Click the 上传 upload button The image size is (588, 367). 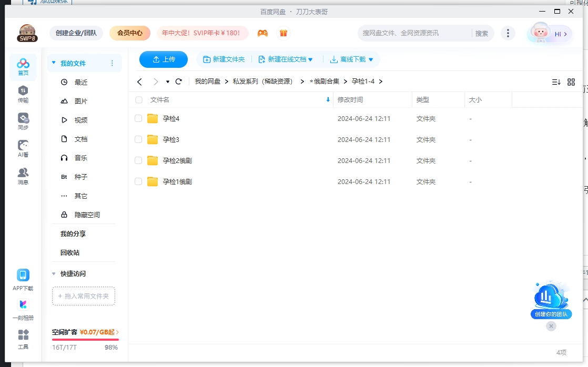click(163, 59)
